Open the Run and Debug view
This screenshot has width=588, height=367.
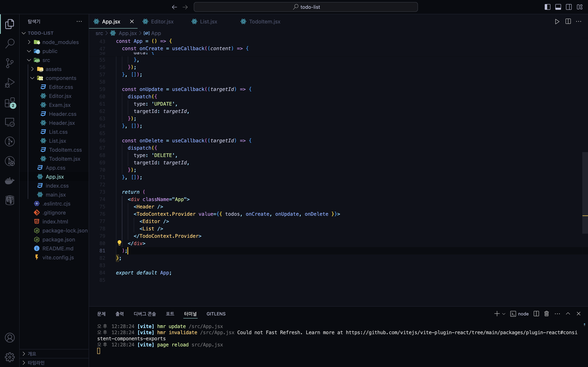[x=10, y=83]
